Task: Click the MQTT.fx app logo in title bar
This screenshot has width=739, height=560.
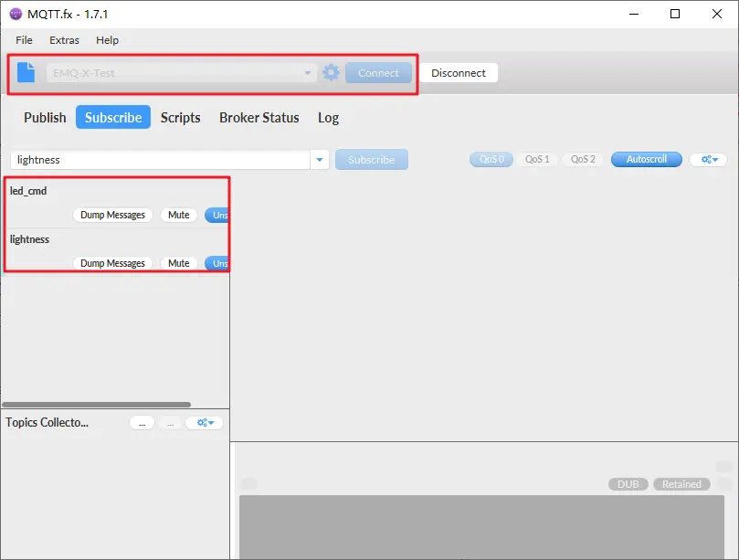Action: pyautogui.click(x=16, y=14)
